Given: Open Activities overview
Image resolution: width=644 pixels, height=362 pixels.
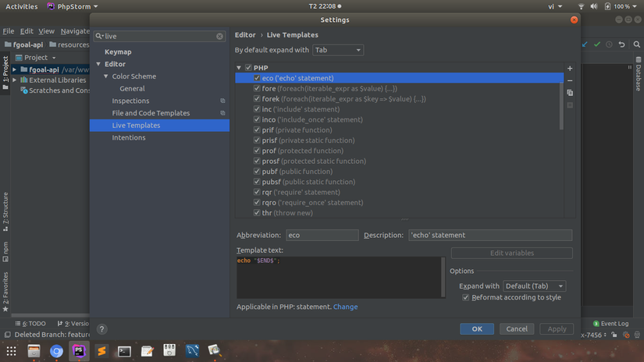Looking at the screenshot, I should [x=21, y=6].
